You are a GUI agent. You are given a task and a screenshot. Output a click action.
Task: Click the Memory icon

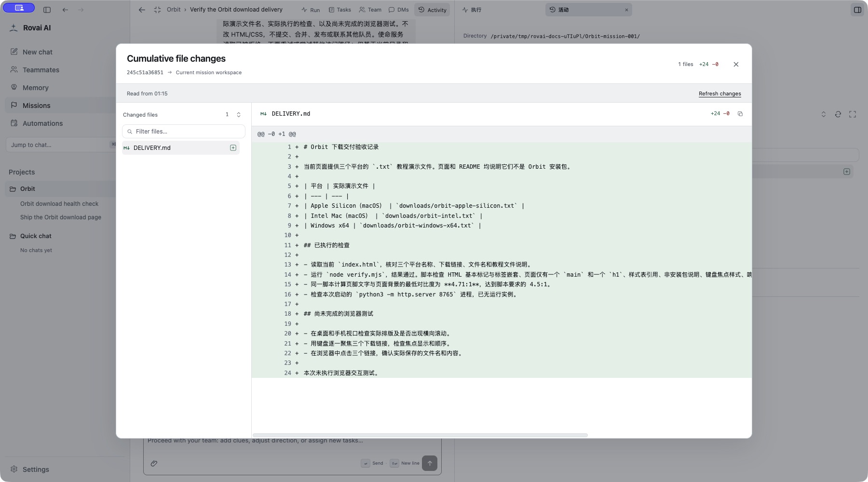click(14, 87)
